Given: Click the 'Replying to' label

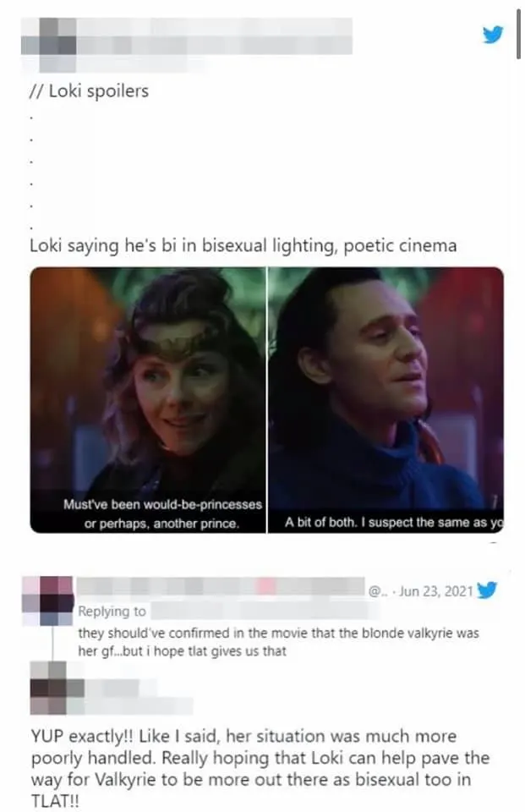Looking at the screenshot, I should click(112, 611).
